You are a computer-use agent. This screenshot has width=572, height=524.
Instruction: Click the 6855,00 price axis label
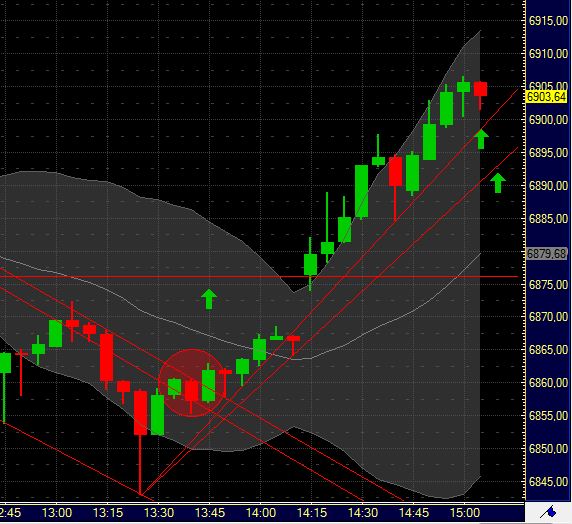(x=548, y=416)
